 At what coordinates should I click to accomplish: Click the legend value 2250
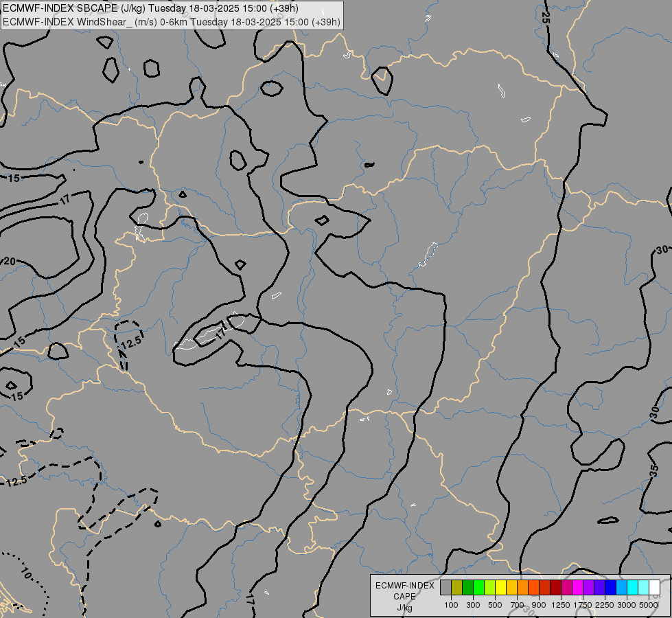coord(605,605)
